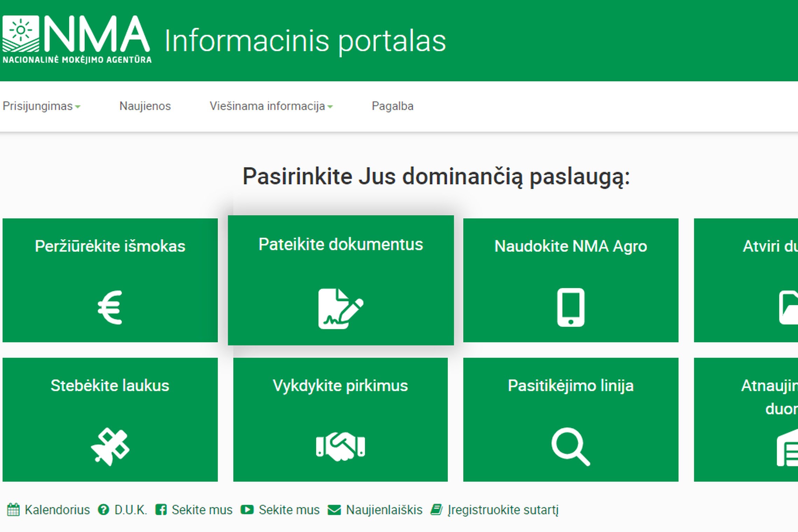Image resolution: width=798 pixels, height=532 pixels.
Task: Open the Atnaujinkite duomenis tile
Action: click(x=746, y=419)
